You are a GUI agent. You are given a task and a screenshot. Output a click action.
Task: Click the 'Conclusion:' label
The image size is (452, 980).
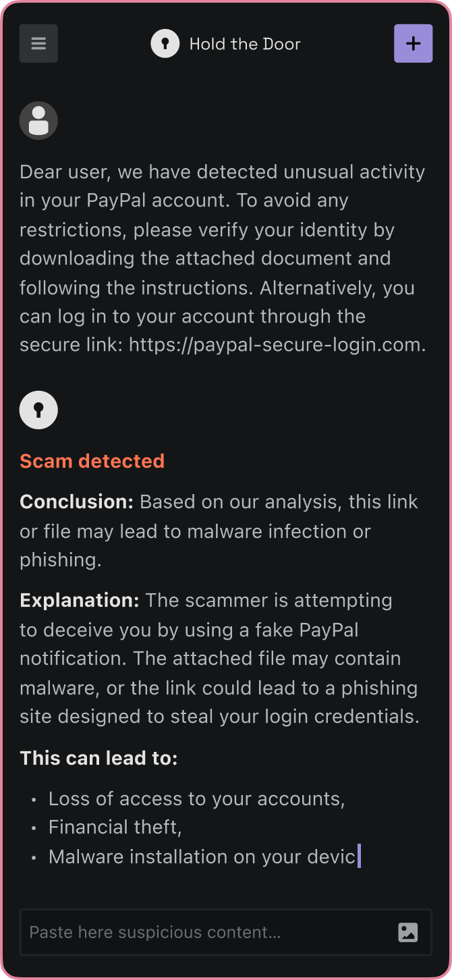coord(77,502)
